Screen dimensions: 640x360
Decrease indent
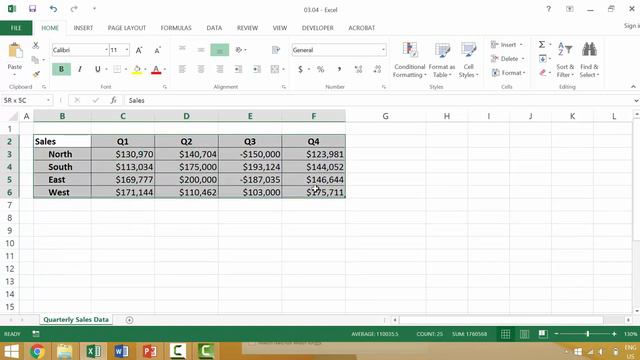[238, 69]
